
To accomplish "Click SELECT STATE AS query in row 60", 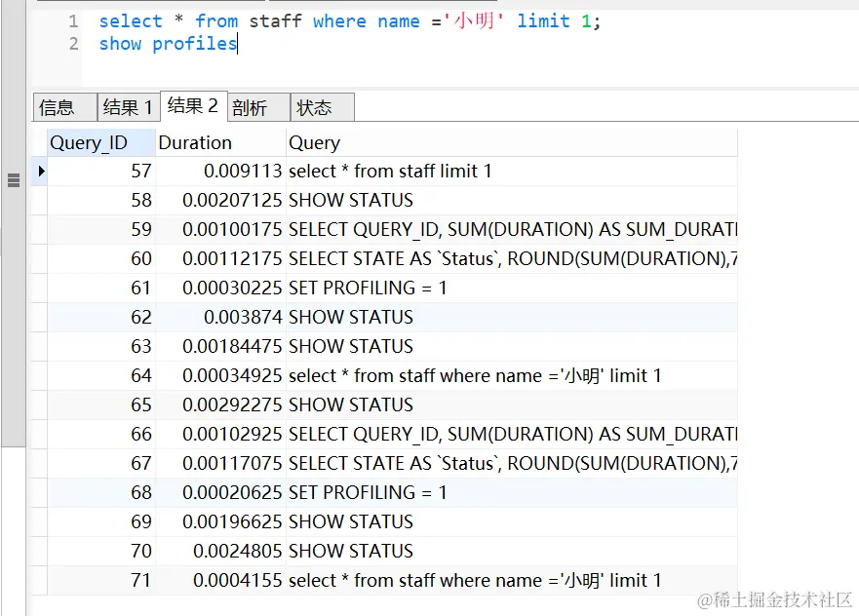I will pos(513,258).
